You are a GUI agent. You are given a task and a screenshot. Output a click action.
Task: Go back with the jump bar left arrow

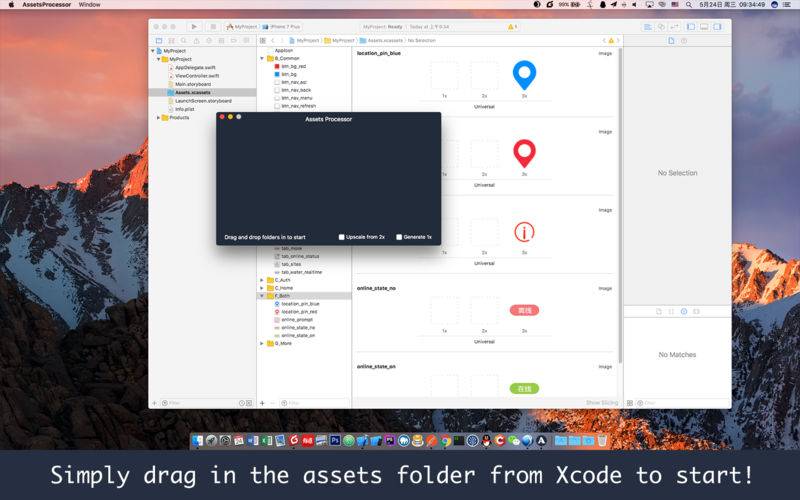pos(272,40)
